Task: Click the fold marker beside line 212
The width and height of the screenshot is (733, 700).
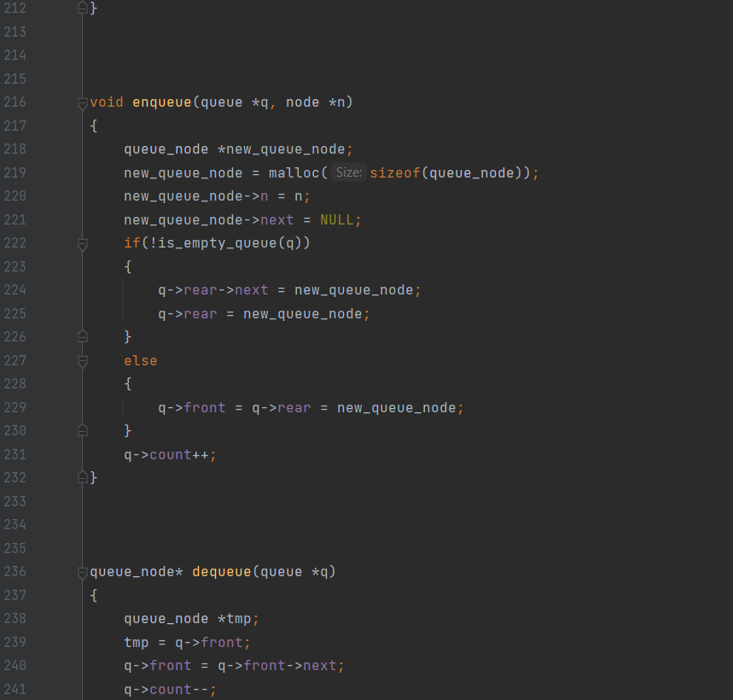Action: [x=82, y=8]
